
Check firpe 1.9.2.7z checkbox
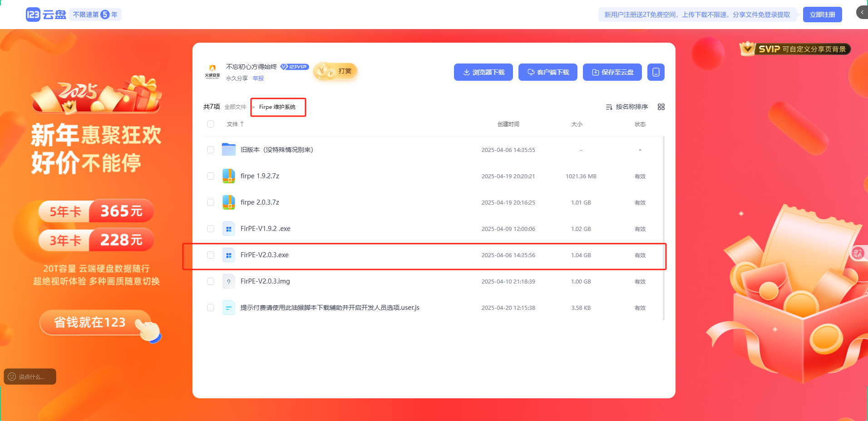click(211, 176)
